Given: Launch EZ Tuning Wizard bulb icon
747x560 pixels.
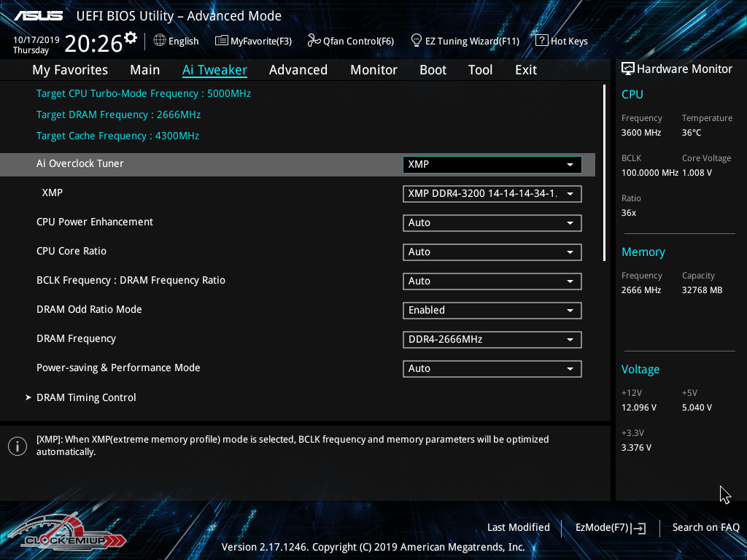Looking at the screenshot, I should click(x=417, y=41).
